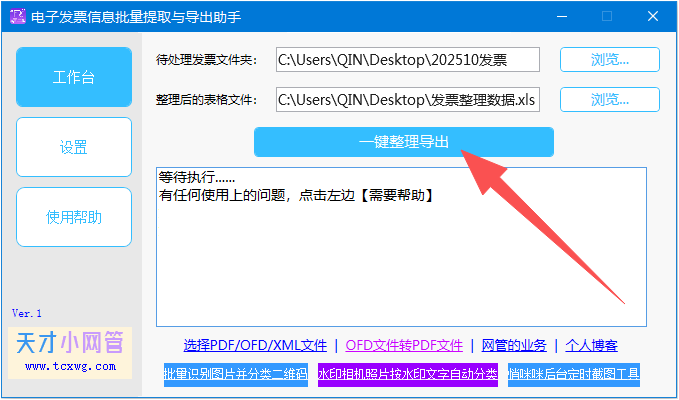Screen dimensions: 679x400
Task: Open the 个人博客 link
Action: (x=591, y=345)
